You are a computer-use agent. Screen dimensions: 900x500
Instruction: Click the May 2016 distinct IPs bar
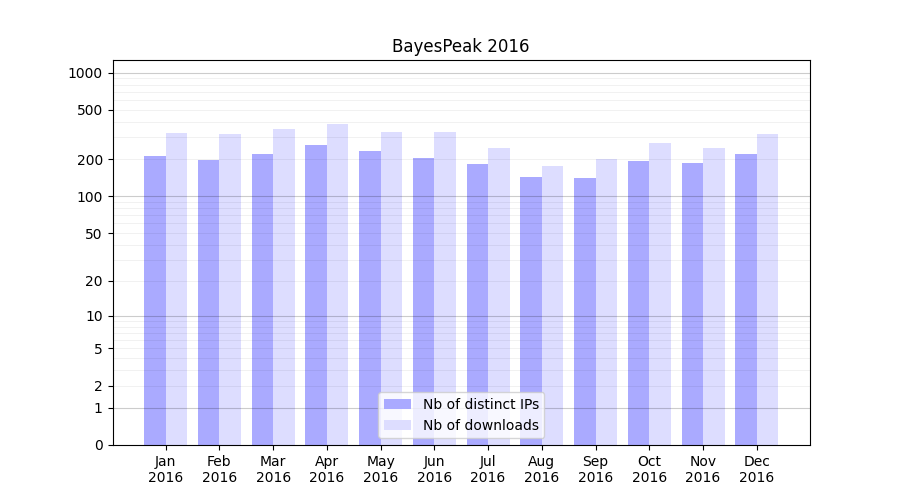point(370,298)
